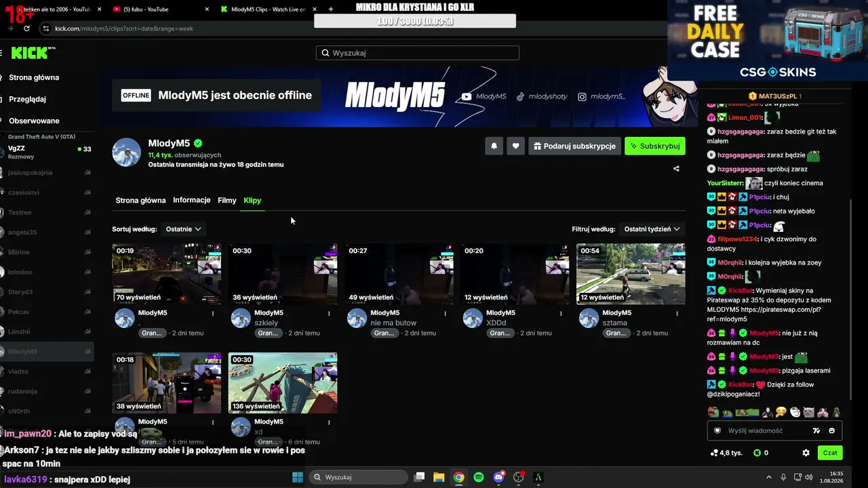This screenshot has width=868, height=488.
Task: Open options menu for the sztama clip
Action: click(677, 314)
